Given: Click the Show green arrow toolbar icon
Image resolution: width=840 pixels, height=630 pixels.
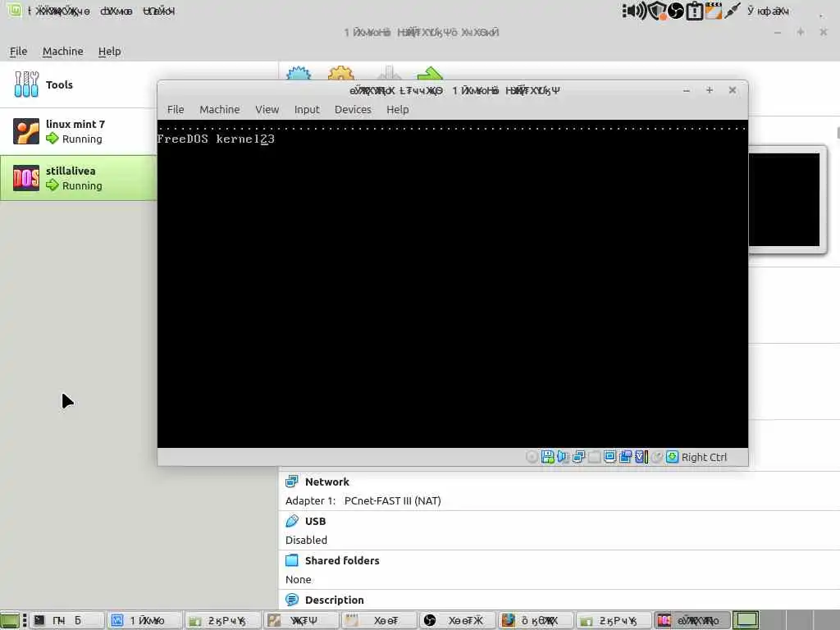Looking at the screenshot, I should pos(430,73).
